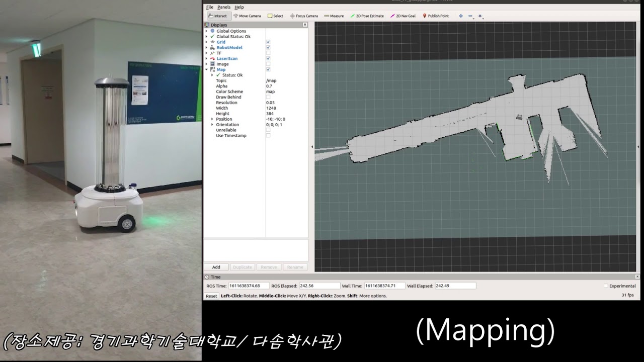Enable the Use Timestamp checkbox
The image size is (644, 362).
(x=268, y=135)
